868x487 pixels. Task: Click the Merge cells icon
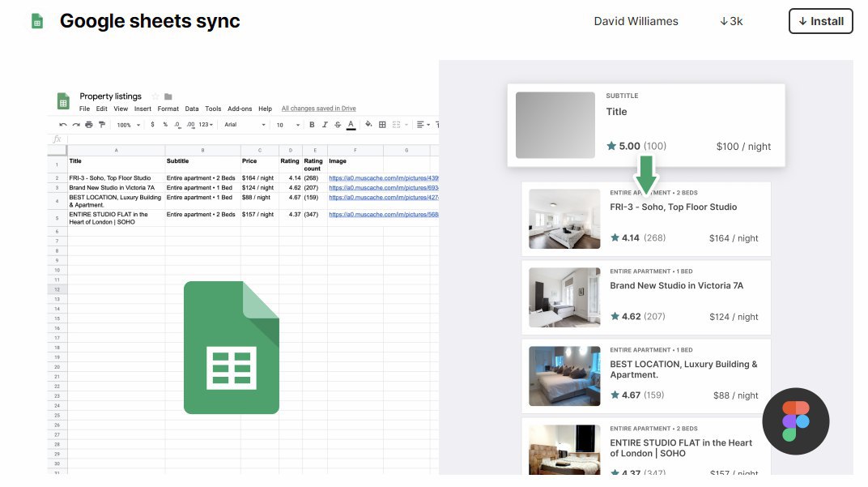(397, 125)
